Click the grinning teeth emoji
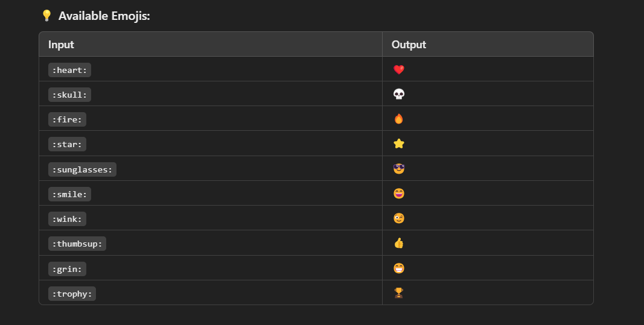 (399, 268)
